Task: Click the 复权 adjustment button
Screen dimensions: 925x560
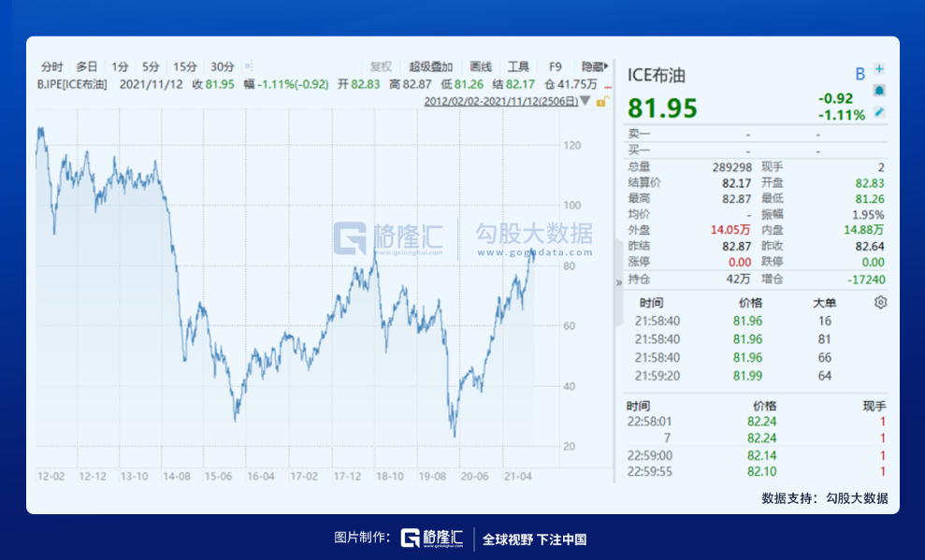Action: pos(381,66)
